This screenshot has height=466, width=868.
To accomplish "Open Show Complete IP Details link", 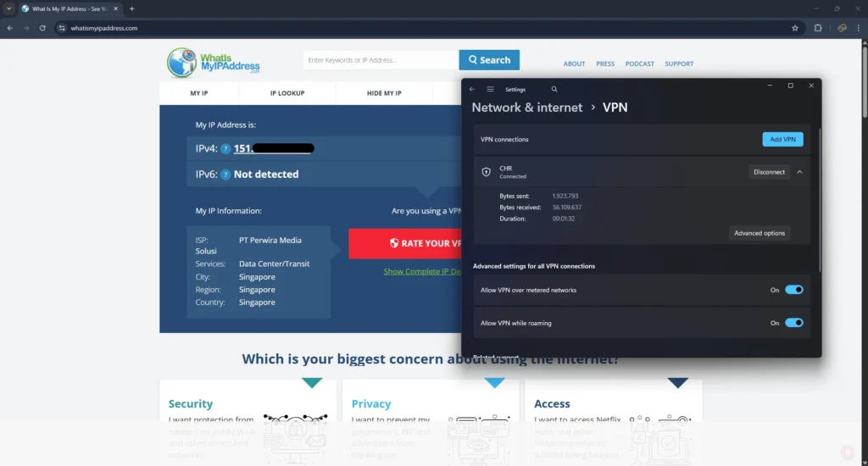I will pos(422,271).
